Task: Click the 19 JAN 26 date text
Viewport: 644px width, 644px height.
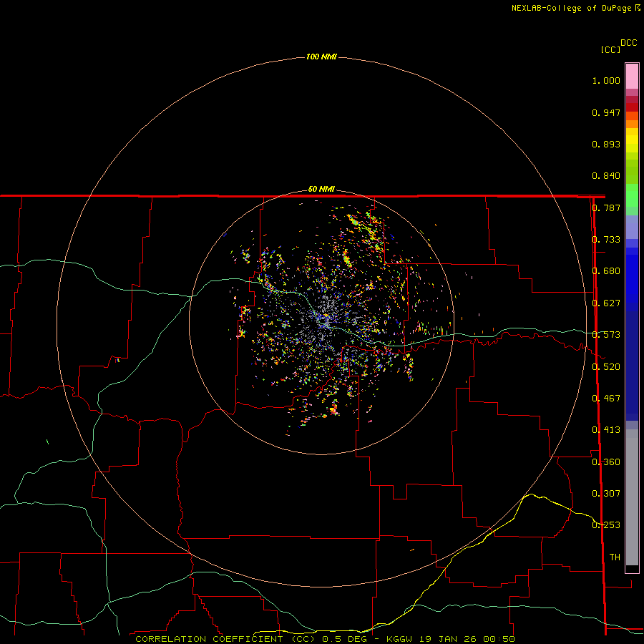Action: pos(448,639)
